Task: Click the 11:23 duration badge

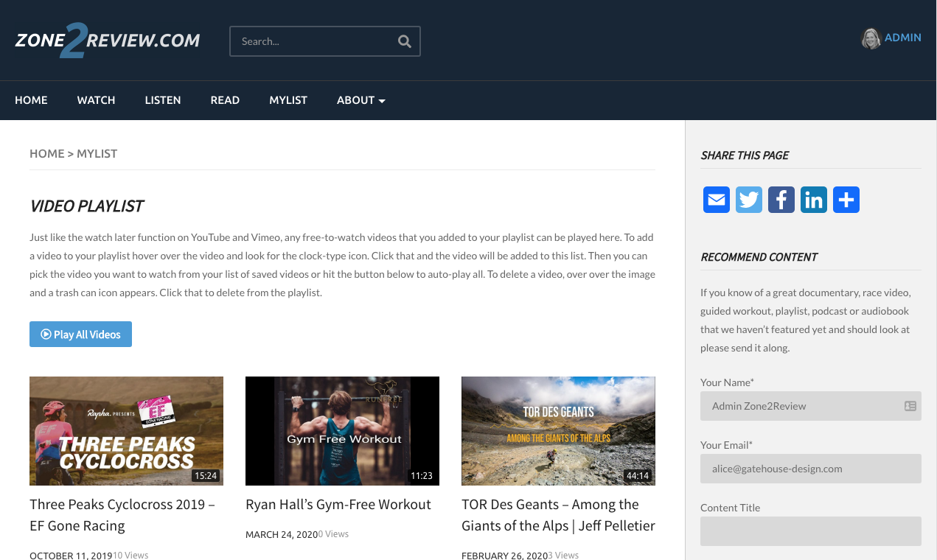Action: [x=421, y=475]
